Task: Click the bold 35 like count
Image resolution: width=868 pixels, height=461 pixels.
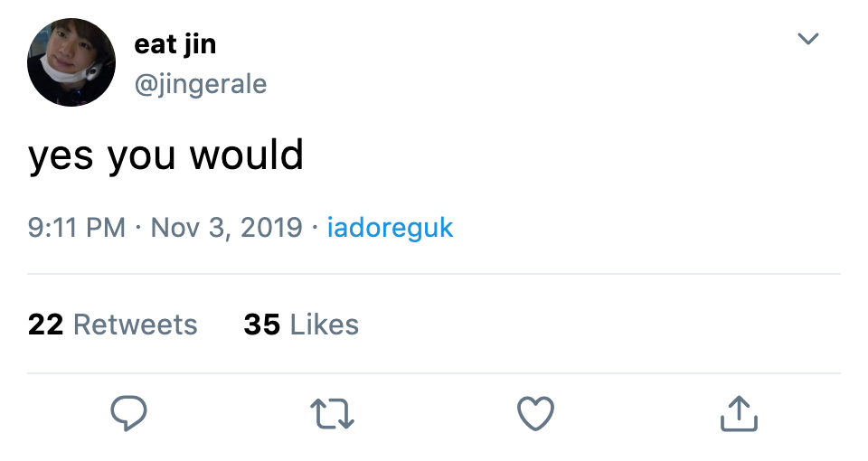Action: tap(262, 325)
